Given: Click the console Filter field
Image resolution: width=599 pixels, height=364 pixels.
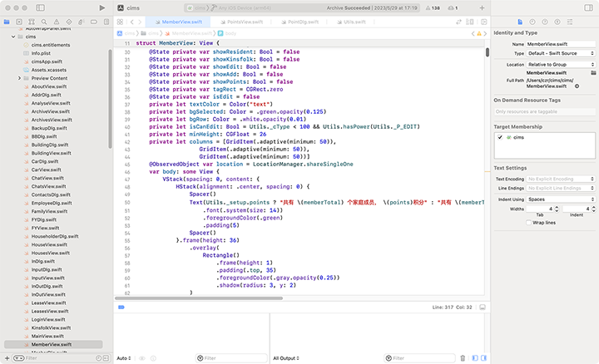Looking at the screenshot, I should [x=419, y=358].
